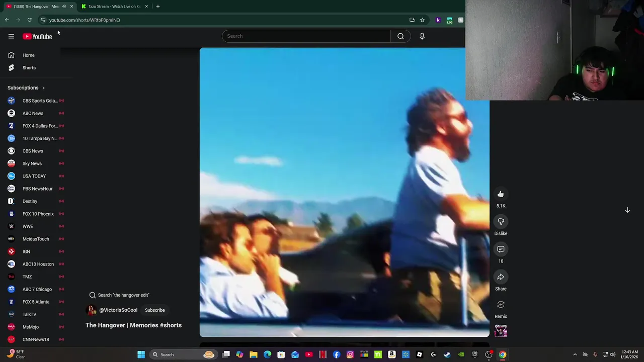Go back in browser history
The width and height of the screenshot is (644, 362).
[7, 20]
